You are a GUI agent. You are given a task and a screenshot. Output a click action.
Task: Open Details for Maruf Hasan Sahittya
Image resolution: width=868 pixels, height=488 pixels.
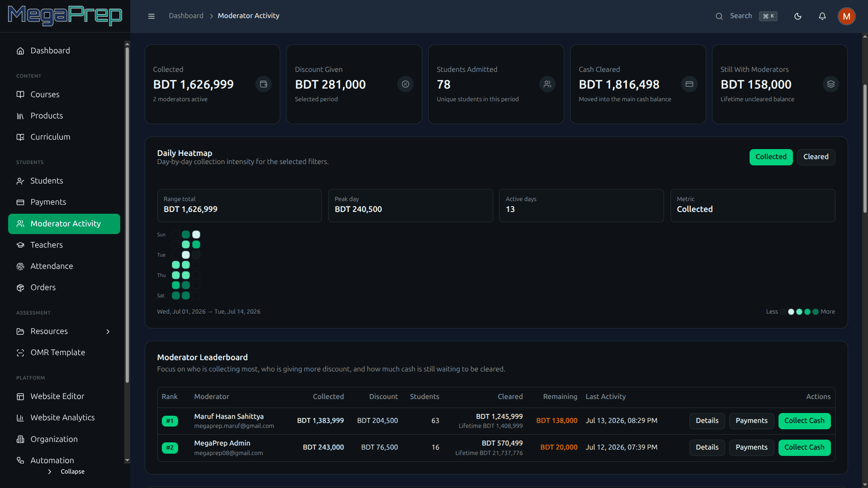coord(707,421)
